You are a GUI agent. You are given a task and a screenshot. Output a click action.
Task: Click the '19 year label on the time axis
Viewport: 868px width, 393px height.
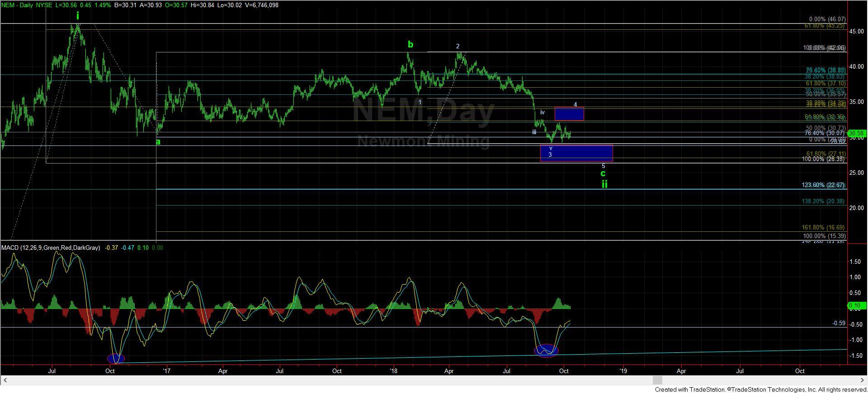pyautogui.click(x=623, y=371)
